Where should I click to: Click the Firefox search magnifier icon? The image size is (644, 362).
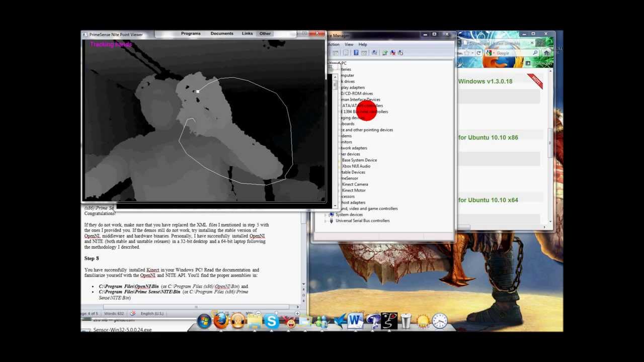[x=535, y=53]
